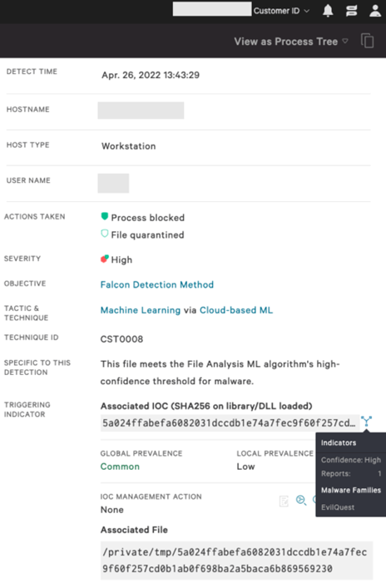Open the Falcon messages icon in header

[352, 11]
